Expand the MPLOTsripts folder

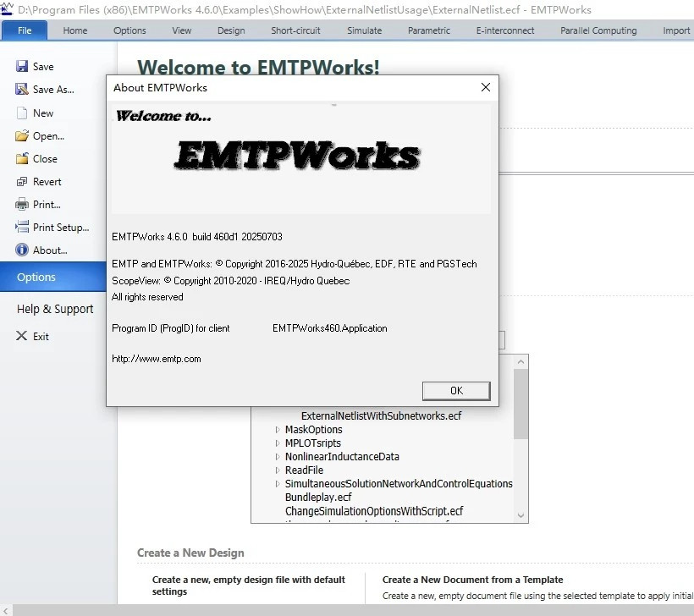point(278,443)
